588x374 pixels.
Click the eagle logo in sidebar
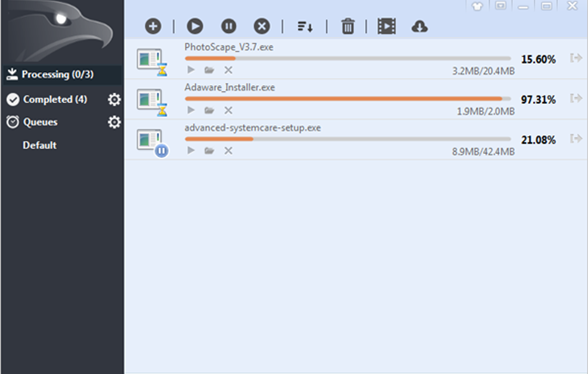tap(60, 32)
